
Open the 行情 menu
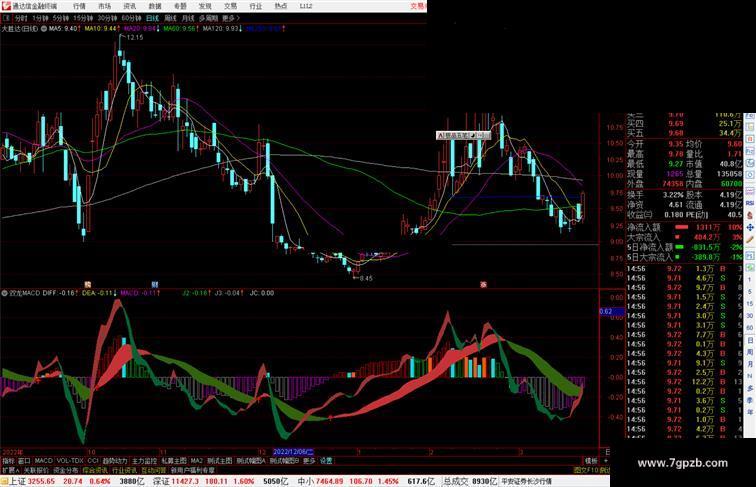pos(79,6)
